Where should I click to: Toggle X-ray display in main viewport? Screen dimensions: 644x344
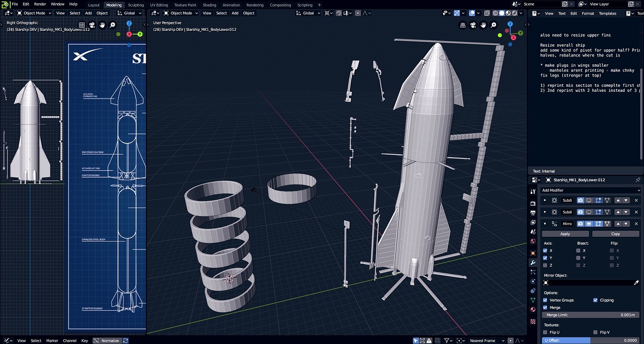pyautogui.click(x=487, y=13)
